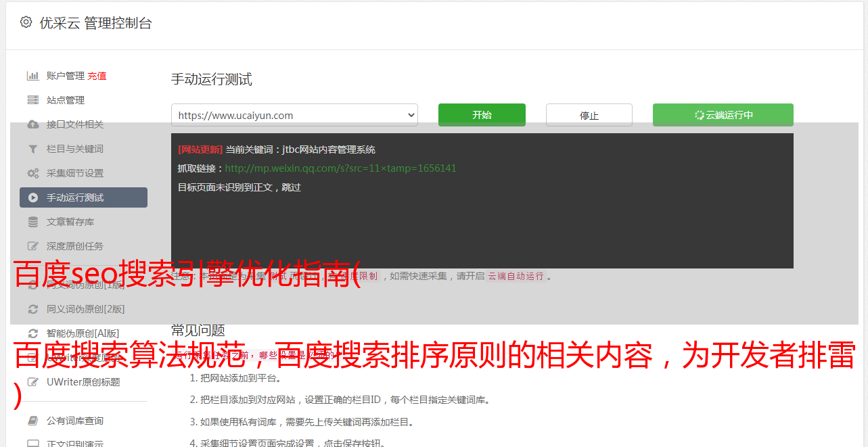
Task: Click the edit icon for 深度原创任务
Action: click(x=32, y=246)
